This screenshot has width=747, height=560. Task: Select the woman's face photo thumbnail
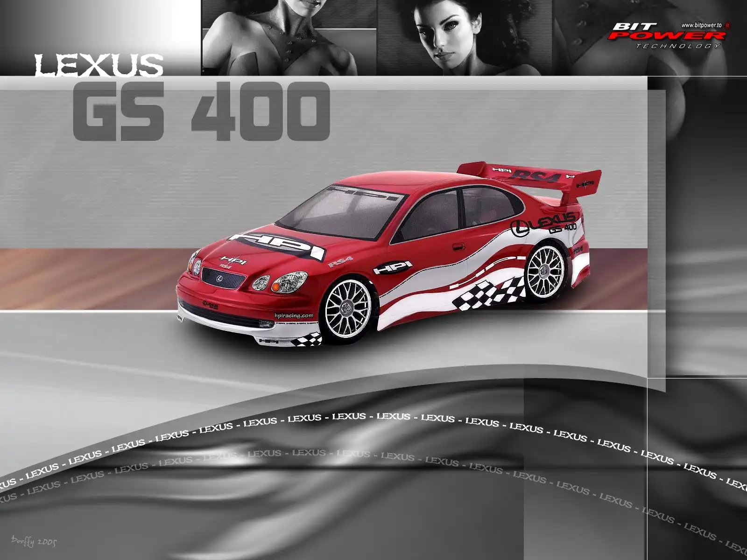[465, 37]
